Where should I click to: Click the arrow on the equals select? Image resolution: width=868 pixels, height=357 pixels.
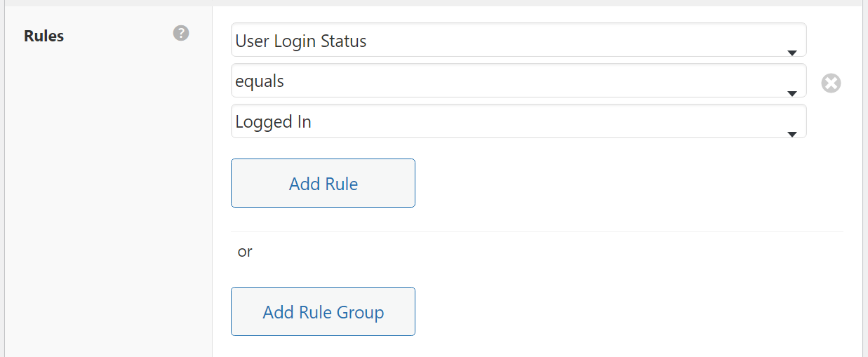792,93
